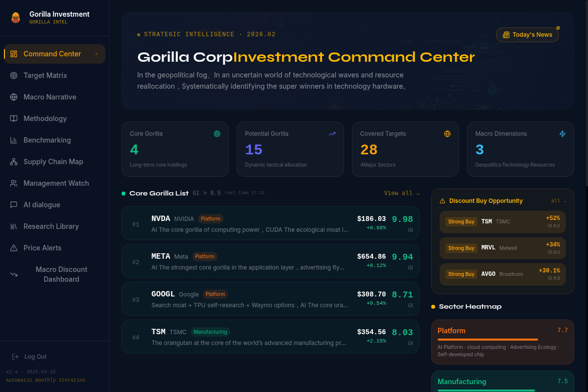Click Strong Buy badge for TSM

(x=461, y=222)
